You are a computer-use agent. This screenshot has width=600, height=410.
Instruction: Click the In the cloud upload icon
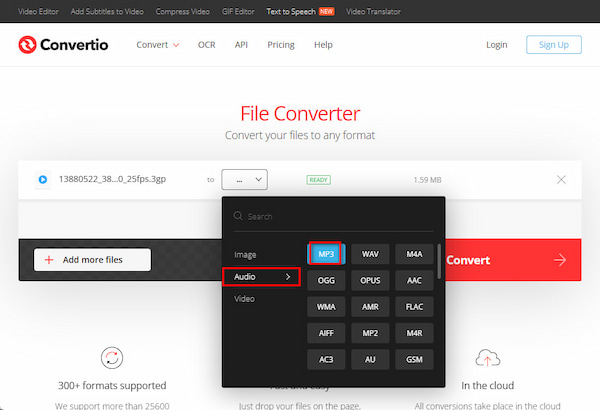[488, 358]
